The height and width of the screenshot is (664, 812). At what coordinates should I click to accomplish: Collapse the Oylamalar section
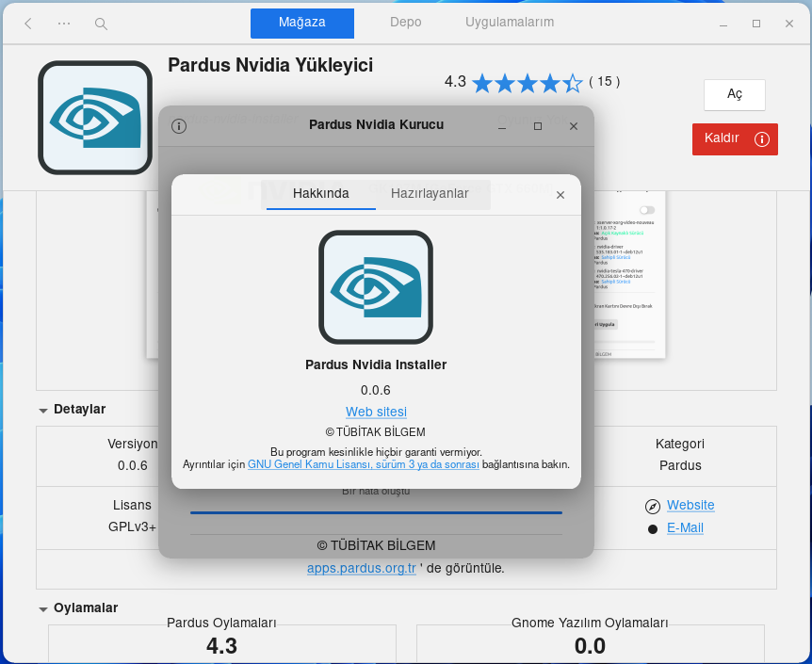[43, 609]
